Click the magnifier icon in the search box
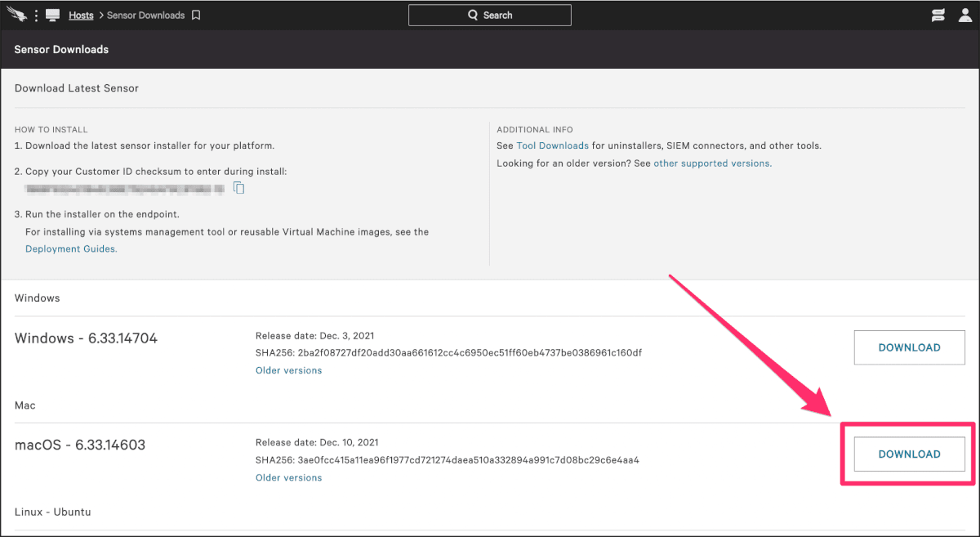The image size is (980, 537). click(x=473, y=15)
